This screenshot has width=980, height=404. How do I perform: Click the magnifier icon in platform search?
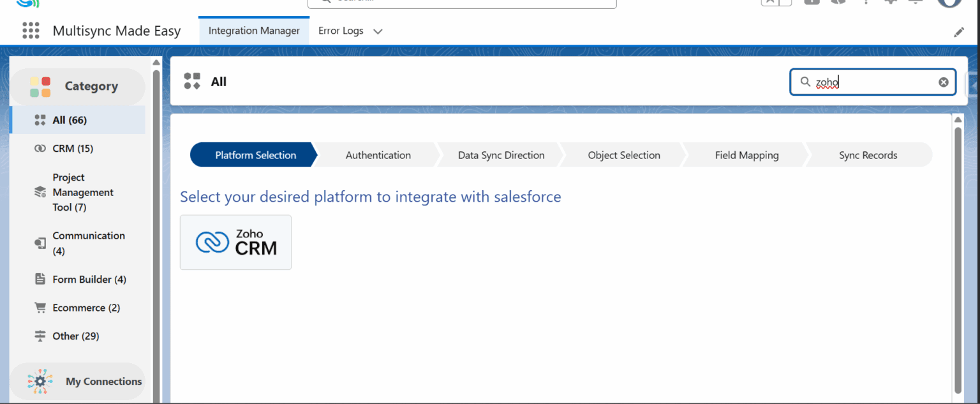coord(805,82)
